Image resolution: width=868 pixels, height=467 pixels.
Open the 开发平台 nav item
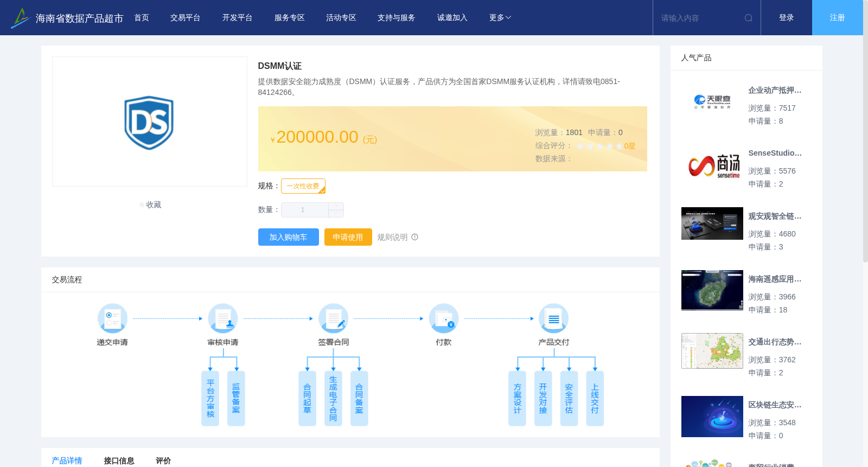coord(238,18)
